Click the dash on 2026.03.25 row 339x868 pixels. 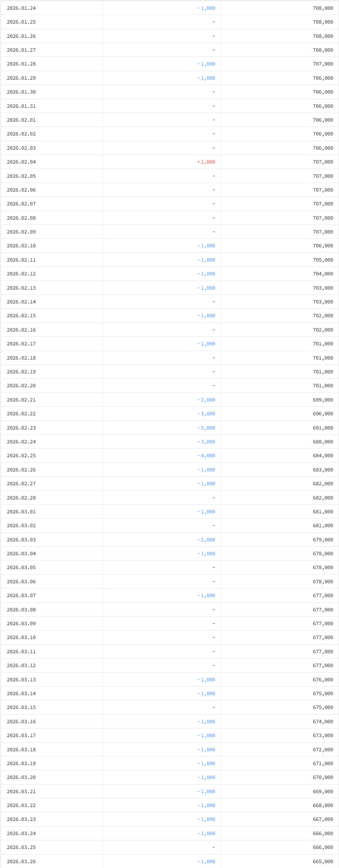click(x=214, y=847)
